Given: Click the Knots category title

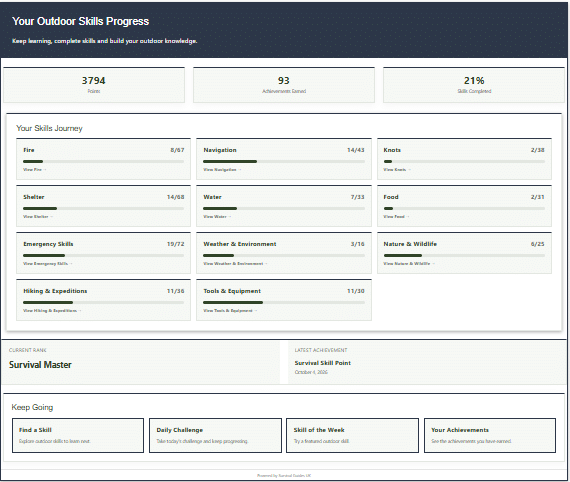Looking at the screenshot, I should click(392, 150).
